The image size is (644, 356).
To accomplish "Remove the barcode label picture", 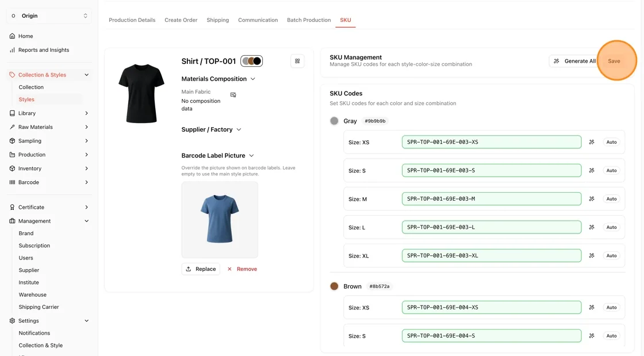I will point(242,269).
